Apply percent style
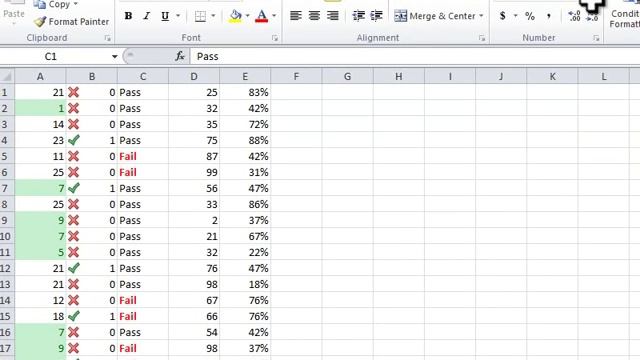The image size is (640, 360). point(530,16)
